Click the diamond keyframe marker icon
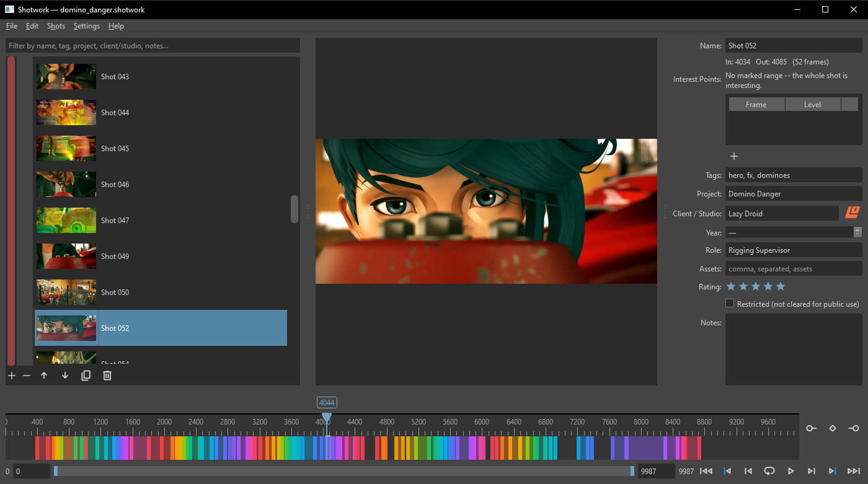Image resolution: width=868 pixels, height=484 pixels. pos(833,428)
